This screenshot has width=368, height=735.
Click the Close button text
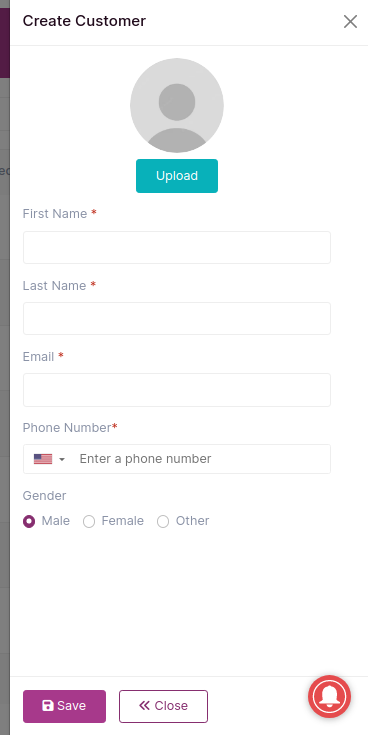pos(171,706)
